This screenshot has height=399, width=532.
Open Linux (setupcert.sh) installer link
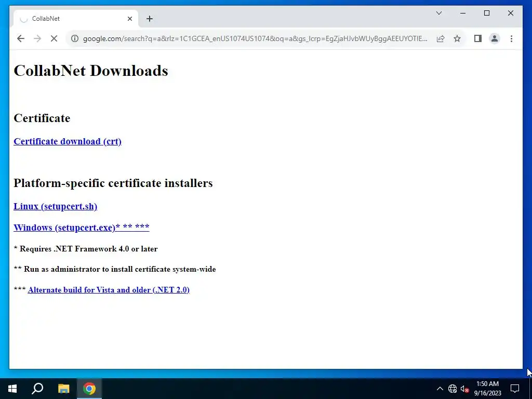click(55, 206)
